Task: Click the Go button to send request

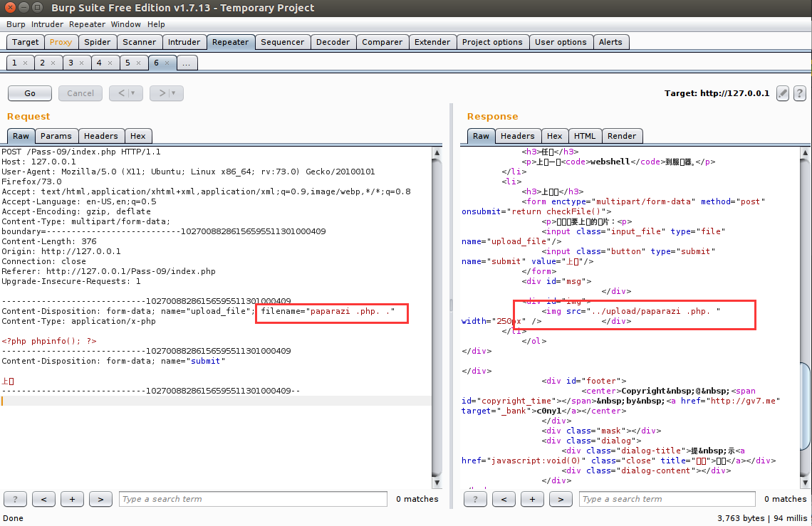Action: (x=30, y=93)
